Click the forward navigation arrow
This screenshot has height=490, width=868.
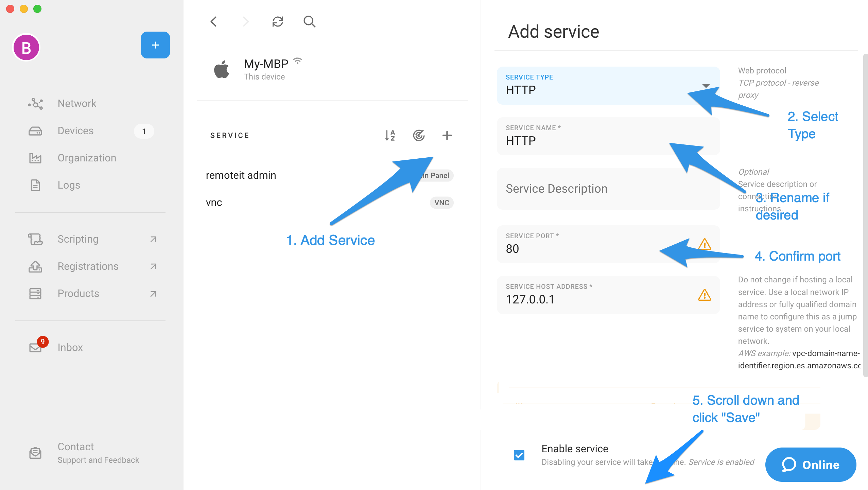pyautogui.click(x=246, y=22)
